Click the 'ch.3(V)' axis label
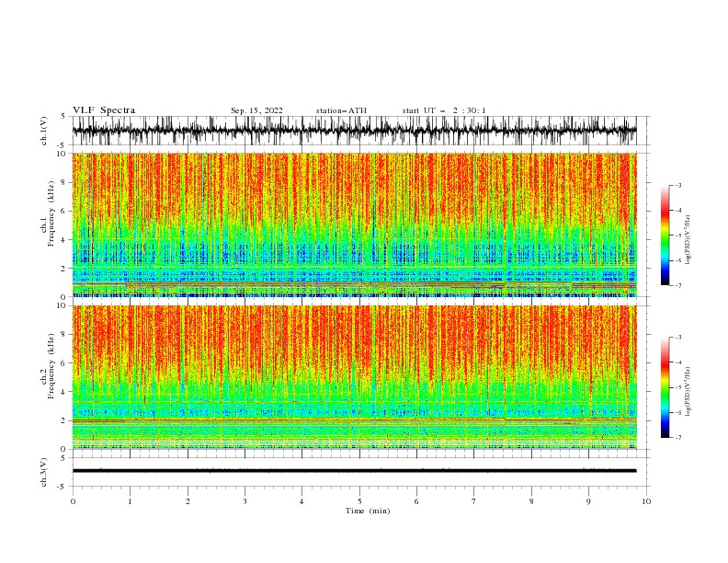 44,472
